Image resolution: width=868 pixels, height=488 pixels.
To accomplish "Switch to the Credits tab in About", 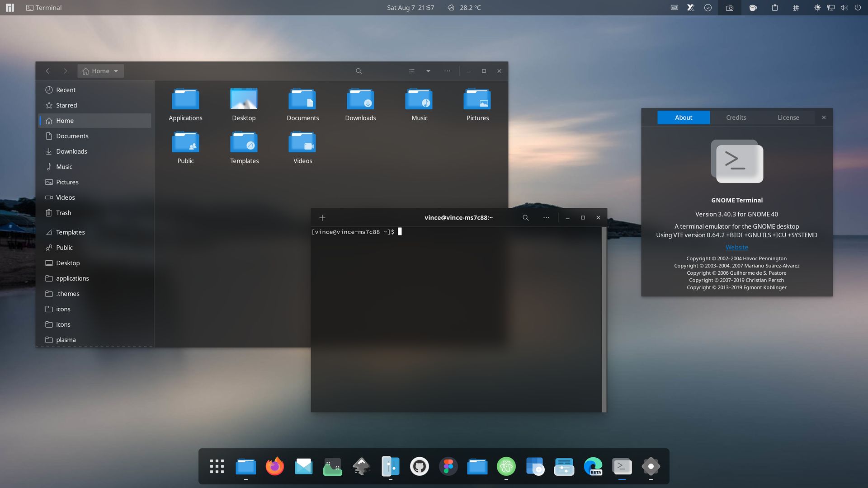I will 736,117.
